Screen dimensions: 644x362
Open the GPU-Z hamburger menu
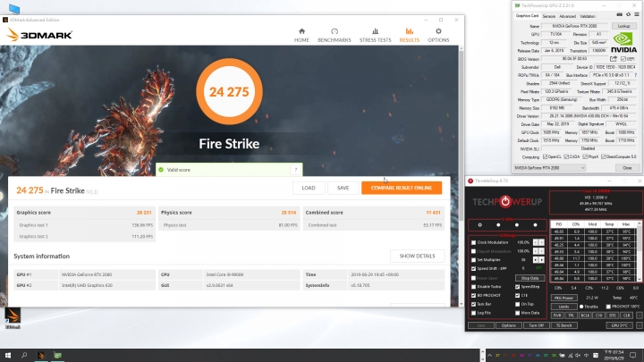point(637,15)
